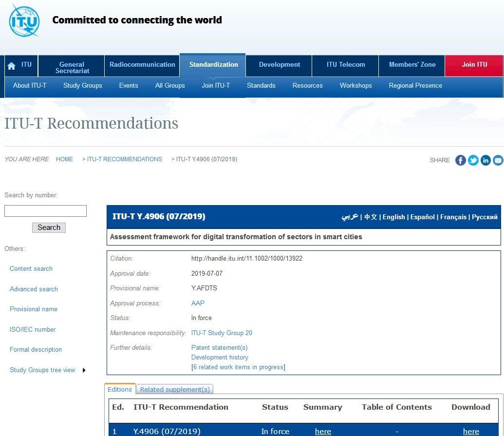Screen dimensions: 504x436
Task: Click the Search button
Action: [49, 227]
